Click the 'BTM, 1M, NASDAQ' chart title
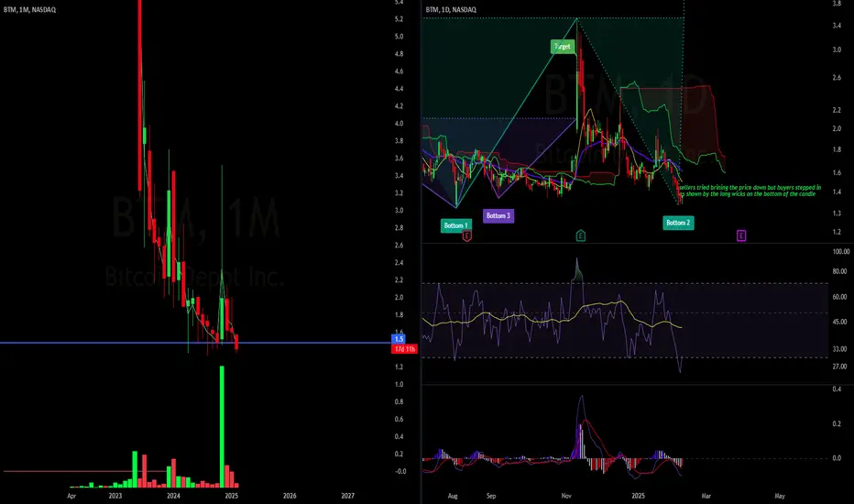 tap(29, 10)
